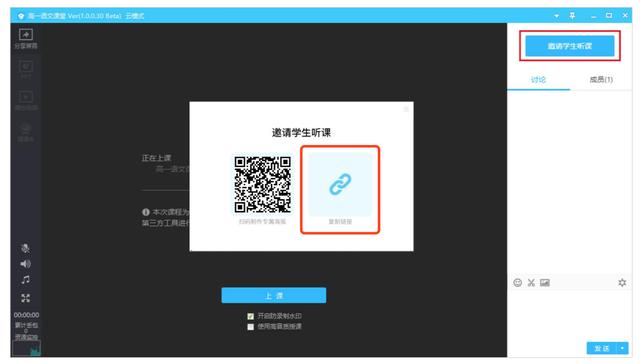
Task: Switch to the 成员(1) tab
Action: pos(601,80)
